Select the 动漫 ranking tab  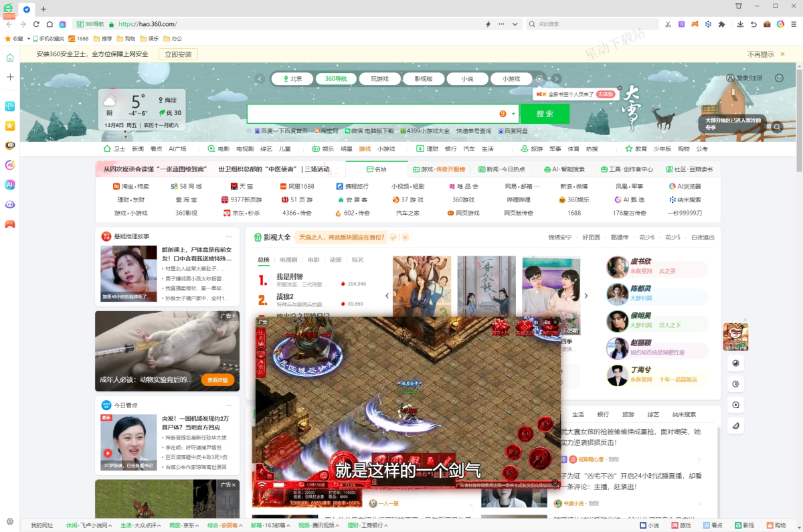pos(335,260)
